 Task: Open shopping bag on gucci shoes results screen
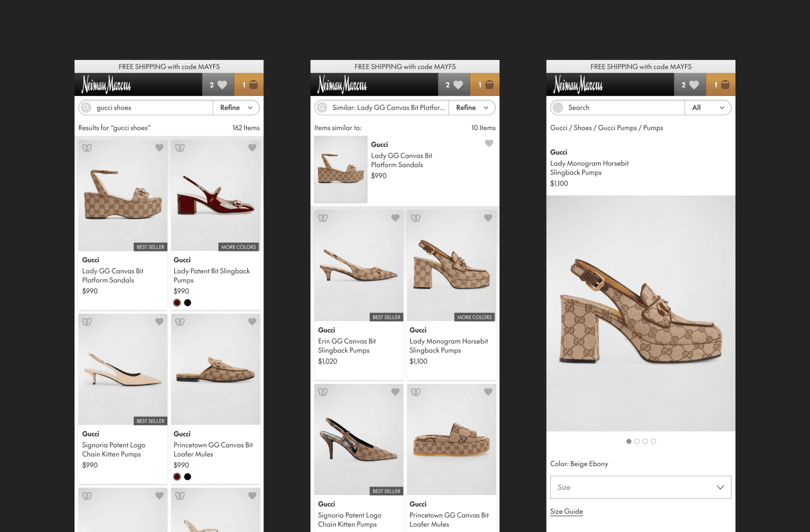point(249,85)
